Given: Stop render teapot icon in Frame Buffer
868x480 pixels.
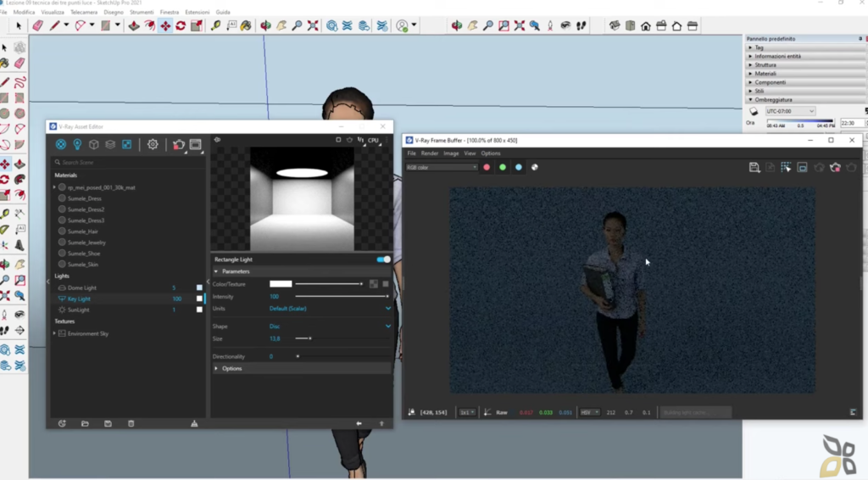Looking at the screenshot, I should point(835,167).
